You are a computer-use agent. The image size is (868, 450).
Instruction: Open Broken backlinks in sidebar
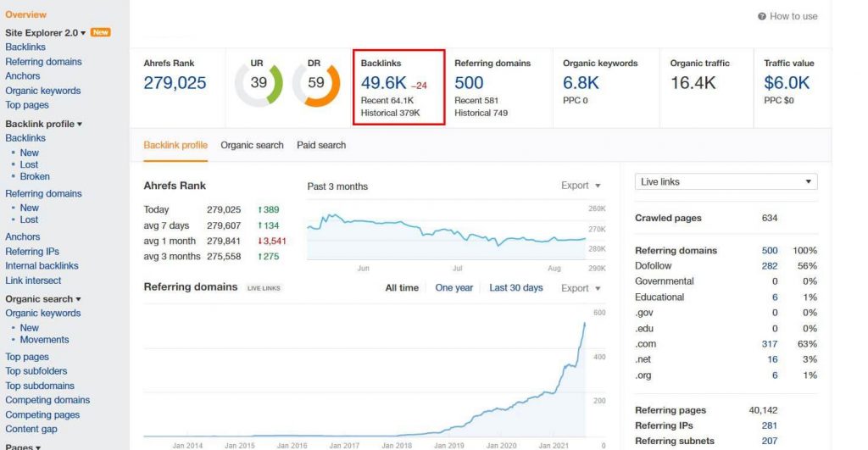[x=35, y=176]
